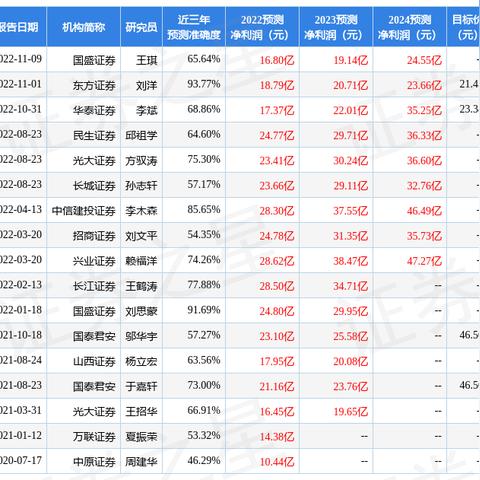480x480 pixels.
Task: Click researcher name 周建华
Action: [141, 462]
